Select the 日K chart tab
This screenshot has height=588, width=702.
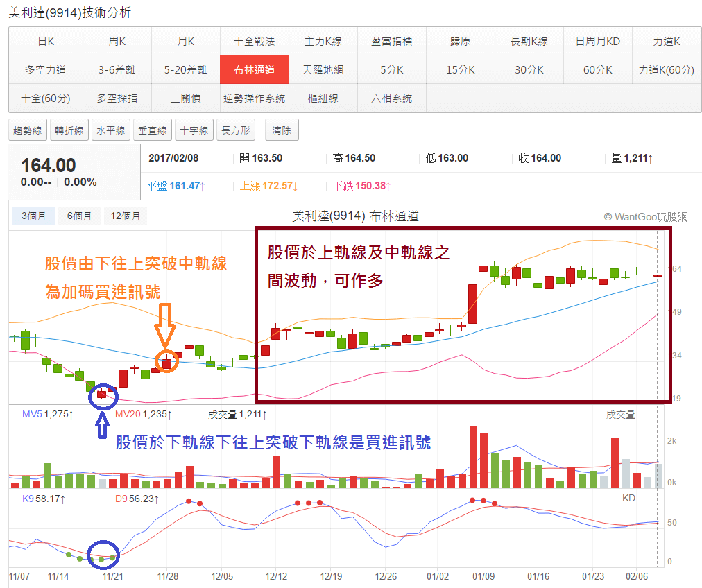pyautogui.click(x=46, y=42)
